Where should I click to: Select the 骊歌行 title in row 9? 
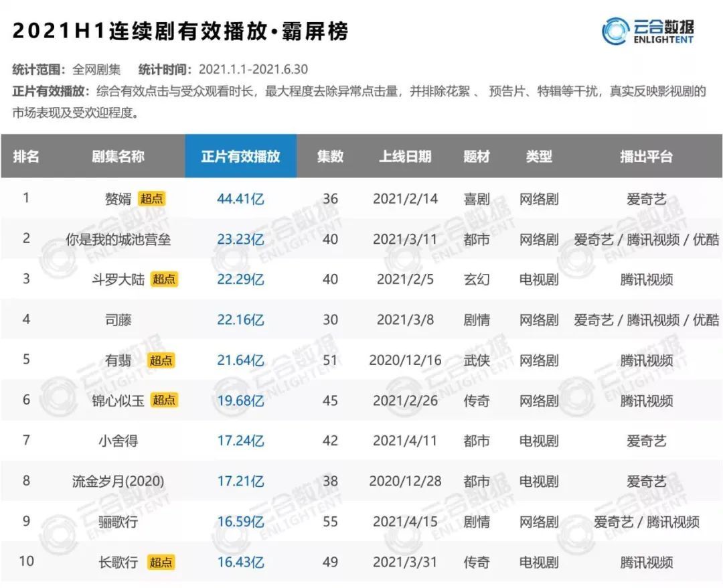click(118, 522)
